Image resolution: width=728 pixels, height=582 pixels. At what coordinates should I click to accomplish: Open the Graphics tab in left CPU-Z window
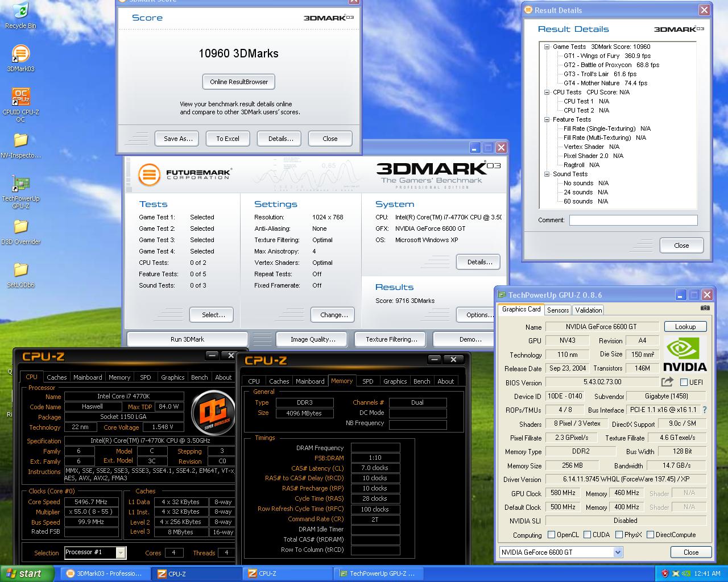(172, 377)
